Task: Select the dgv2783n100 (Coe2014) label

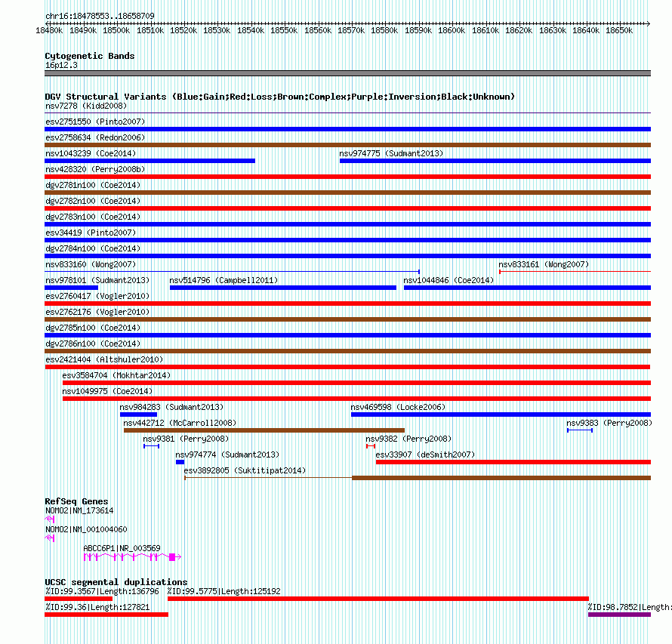Action: 93,217
